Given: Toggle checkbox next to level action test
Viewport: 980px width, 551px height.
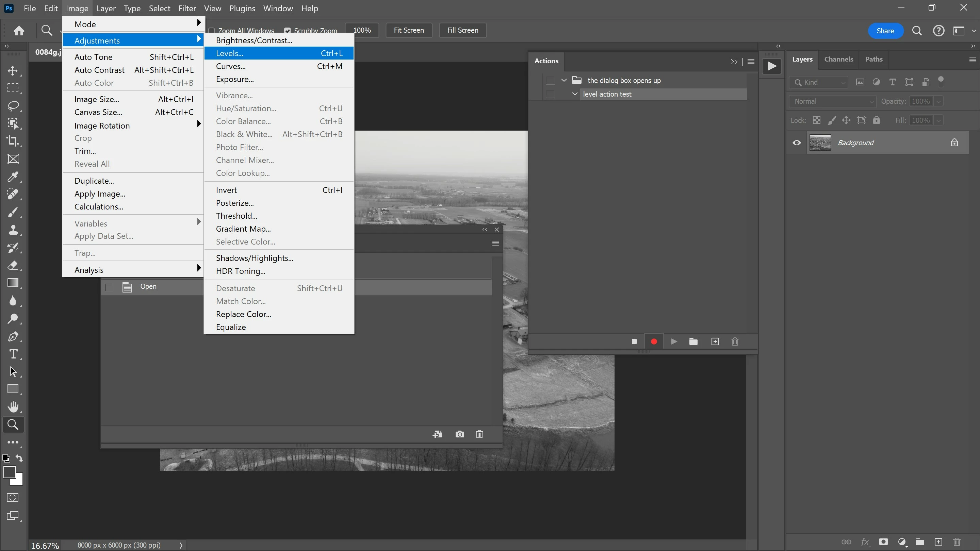Looking at the screenshot, I should tap(550, 94).
